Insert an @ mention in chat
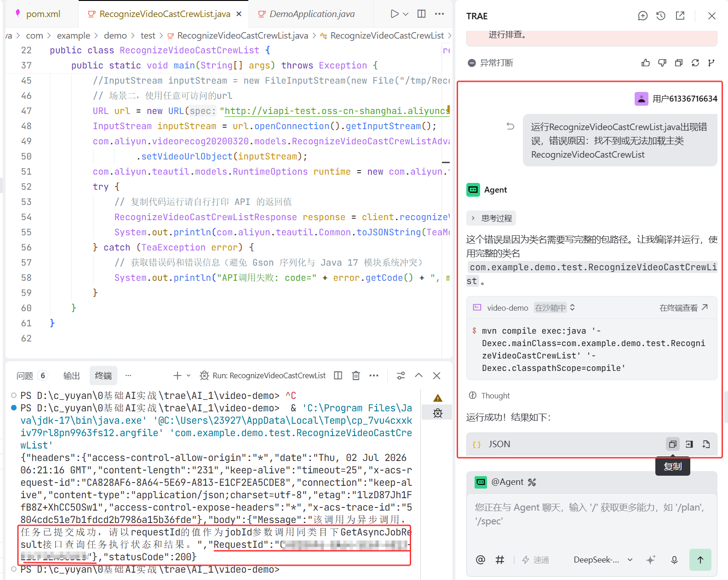Image resolution: width=728 pixels, height=580 pixels. tap(481, 560)
